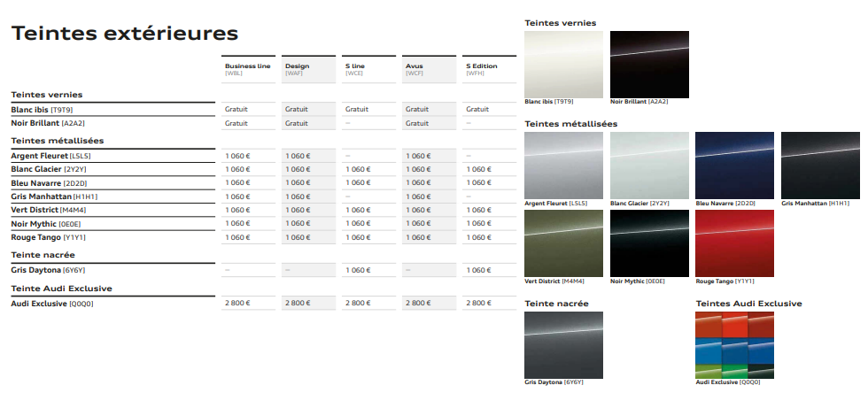This screenshot has height=393, width=868.
Task: Select the Design column header
Action: [x=308, y=69]
